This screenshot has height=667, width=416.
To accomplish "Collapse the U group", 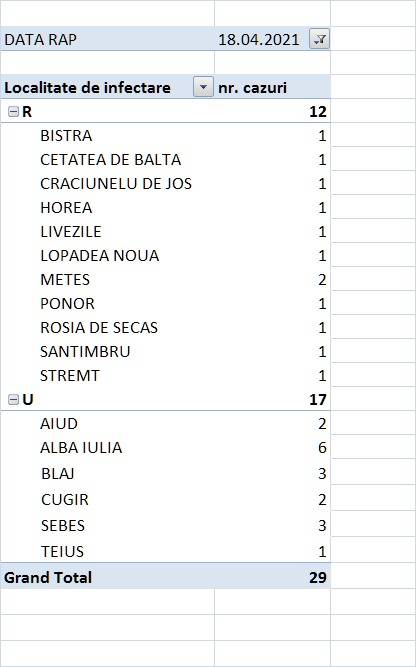I will (14, 400).
